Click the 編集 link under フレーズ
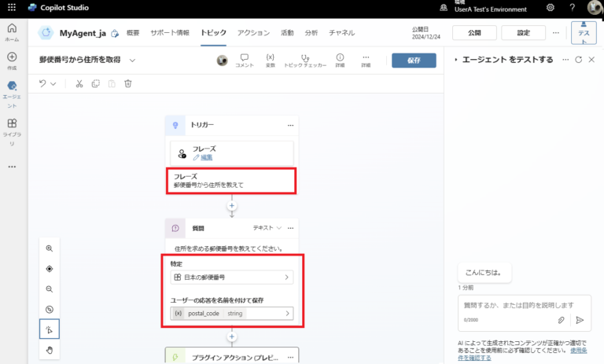604x364 pixels. tap(203, 157)
